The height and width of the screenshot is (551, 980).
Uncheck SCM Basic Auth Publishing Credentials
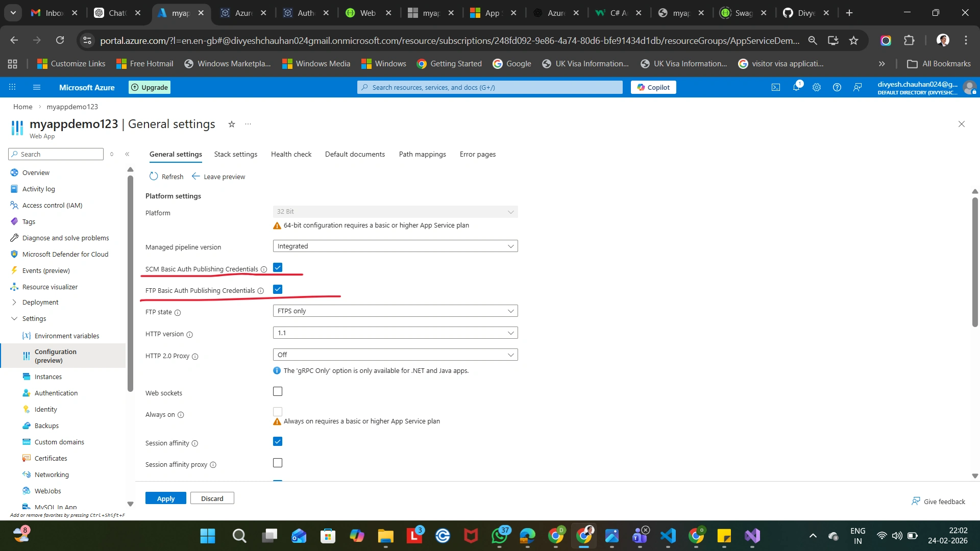coord(278,267)
